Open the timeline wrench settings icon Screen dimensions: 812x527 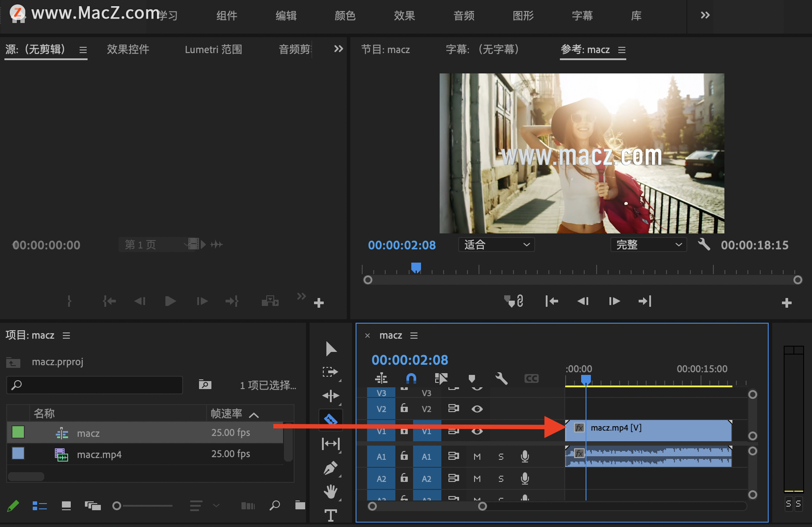tap(501, 378)
